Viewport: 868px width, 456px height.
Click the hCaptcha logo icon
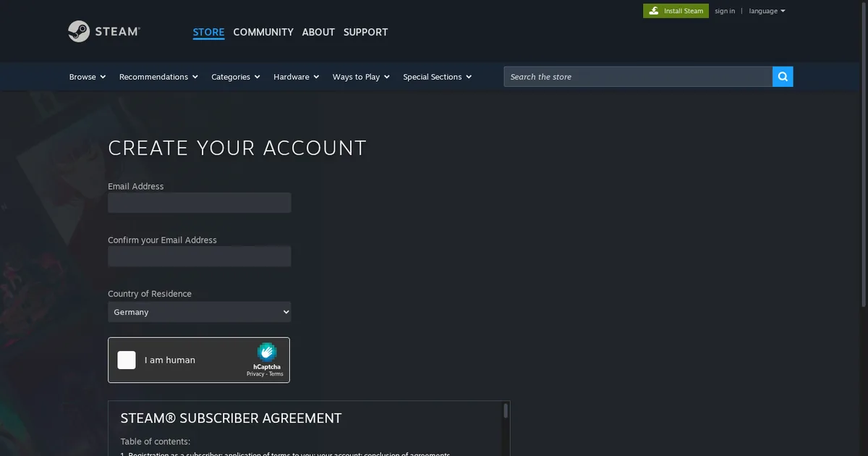[x=267, y=352]
